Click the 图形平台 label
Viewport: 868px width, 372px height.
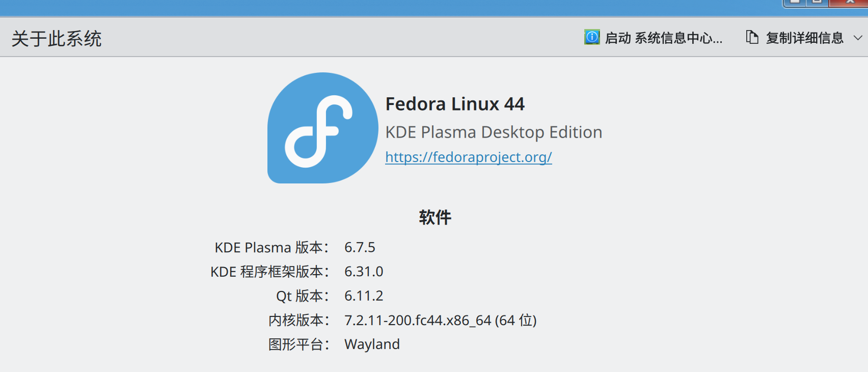(299, 344)
